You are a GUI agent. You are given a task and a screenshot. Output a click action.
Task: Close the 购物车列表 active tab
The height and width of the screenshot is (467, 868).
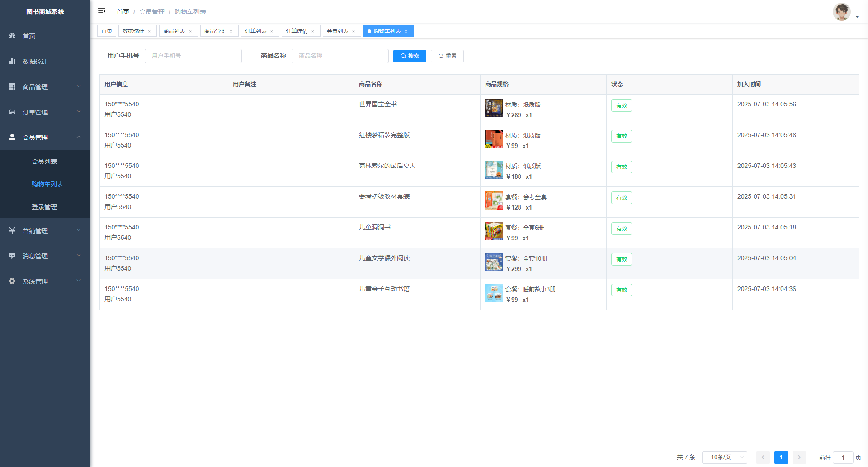pos(406,31)
